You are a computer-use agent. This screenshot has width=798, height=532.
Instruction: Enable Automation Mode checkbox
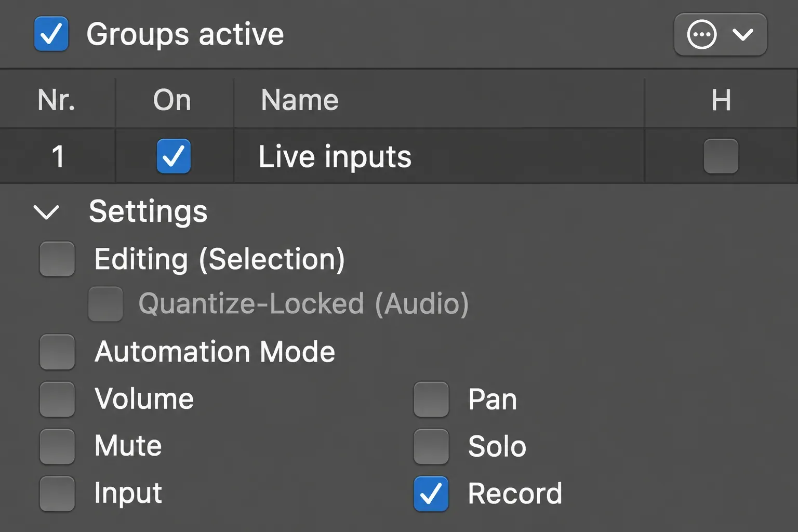tap(57, 352)
